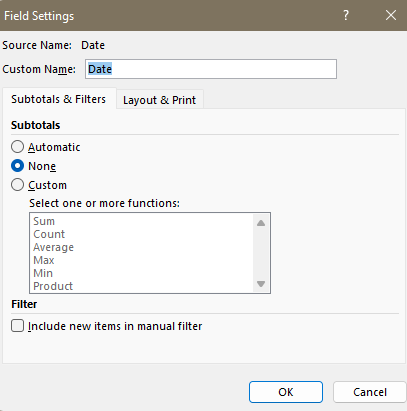Select the Automatic subtotals radio button
This screenshot has height=411, width=407.
click(x=17, y=147)
